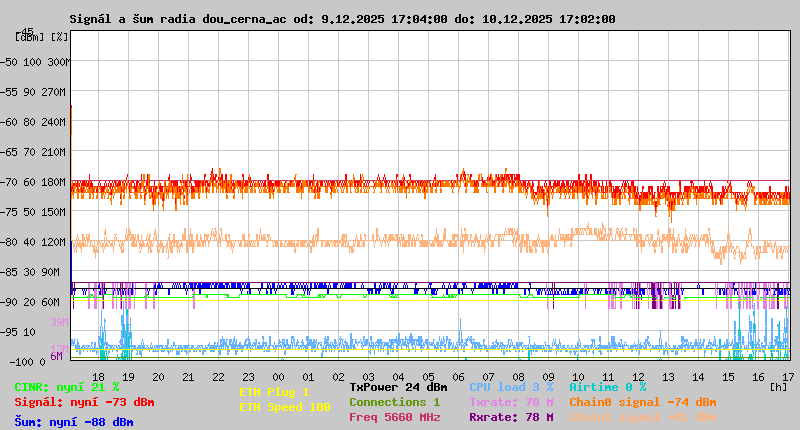Click the 'Chain1 signal -81 dBm' legend label
The height and width of the screenshot is (430, 800).
(x=643, y=417)
